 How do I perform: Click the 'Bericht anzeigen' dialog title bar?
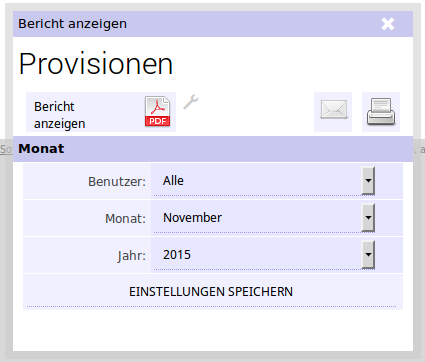[213, 24]
